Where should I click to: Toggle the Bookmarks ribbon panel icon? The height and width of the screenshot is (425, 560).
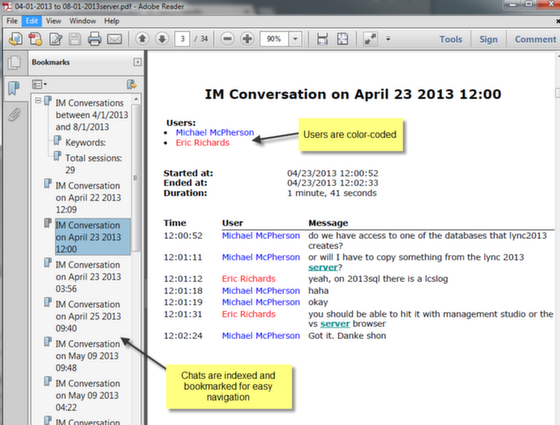point(14,88)
